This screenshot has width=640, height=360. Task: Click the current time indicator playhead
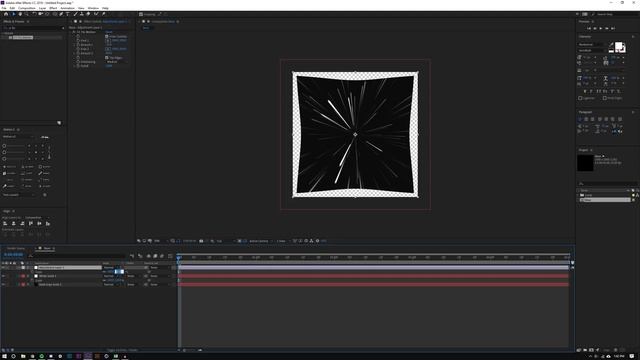pos(179,257)
